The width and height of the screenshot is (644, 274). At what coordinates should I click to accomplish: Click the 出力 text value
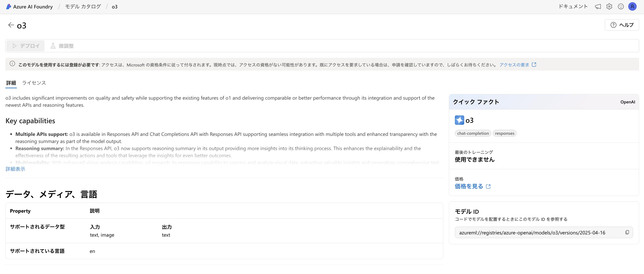tap(166, 235)
